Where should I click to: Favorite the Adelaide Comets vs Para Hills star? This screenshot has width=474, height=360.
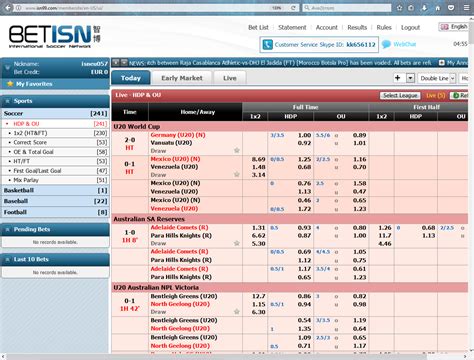[237, 243]
